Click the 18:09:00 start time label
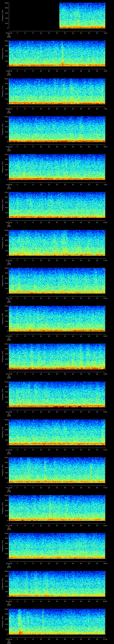Screen dimensions: 114x644 [9, 223]
